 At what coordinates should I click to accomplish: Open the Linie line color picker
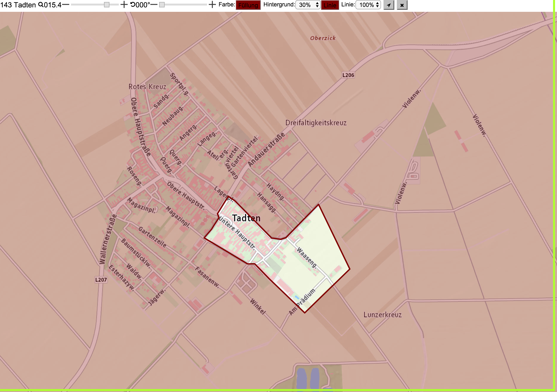[x=330, y=5]
